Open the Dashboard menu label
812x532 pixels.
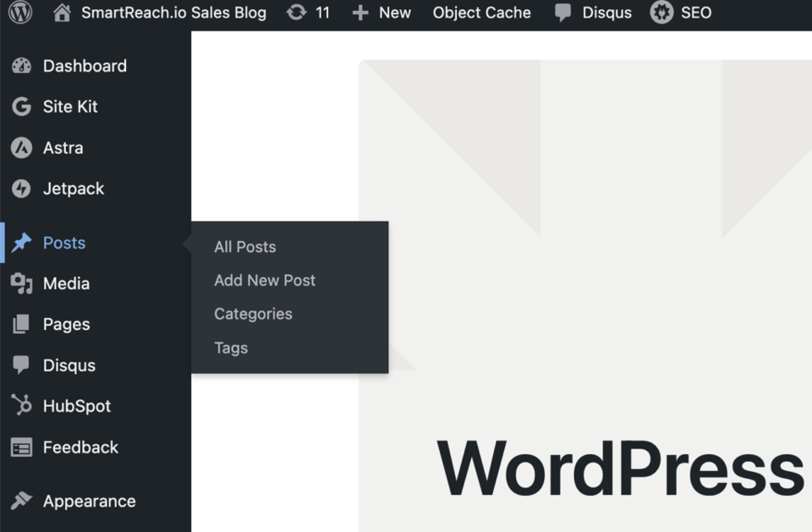pos(85,66)
